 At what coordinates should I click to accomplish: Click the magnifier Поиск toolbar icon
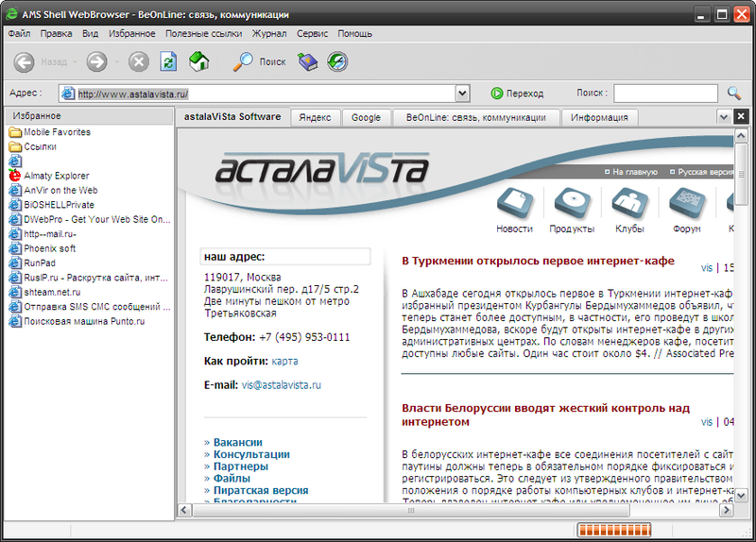pyautogui.click(x=243, y=61)
